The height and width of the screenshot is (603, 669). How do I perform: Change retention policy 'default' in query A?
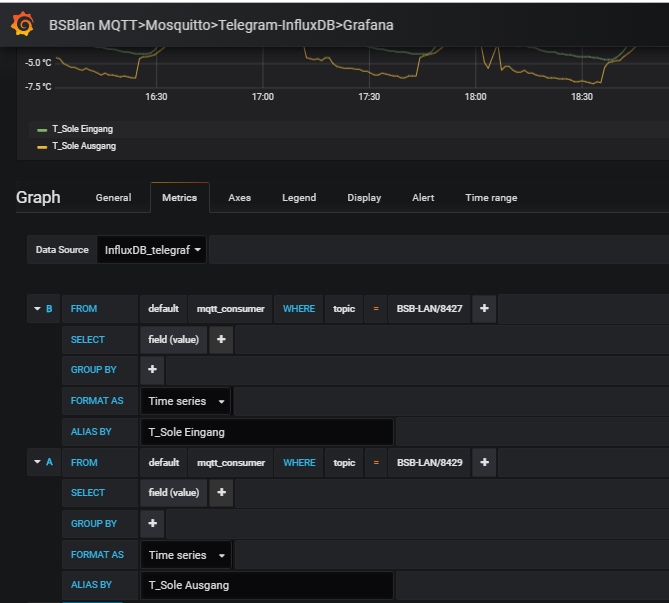tap(164, 462)
